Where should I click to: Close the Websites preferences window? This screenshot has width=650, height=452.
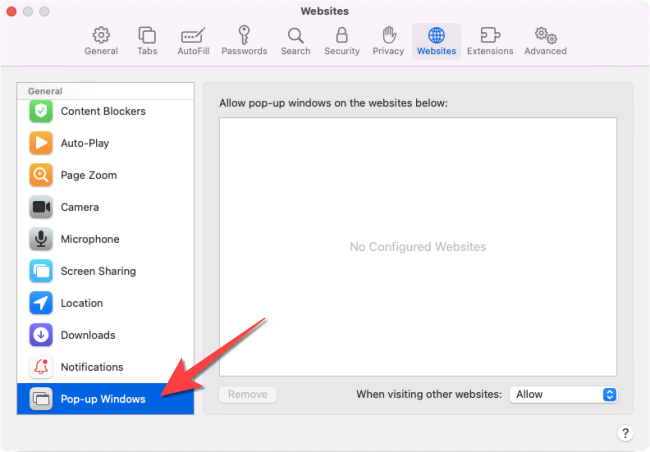tap(12, 12)
